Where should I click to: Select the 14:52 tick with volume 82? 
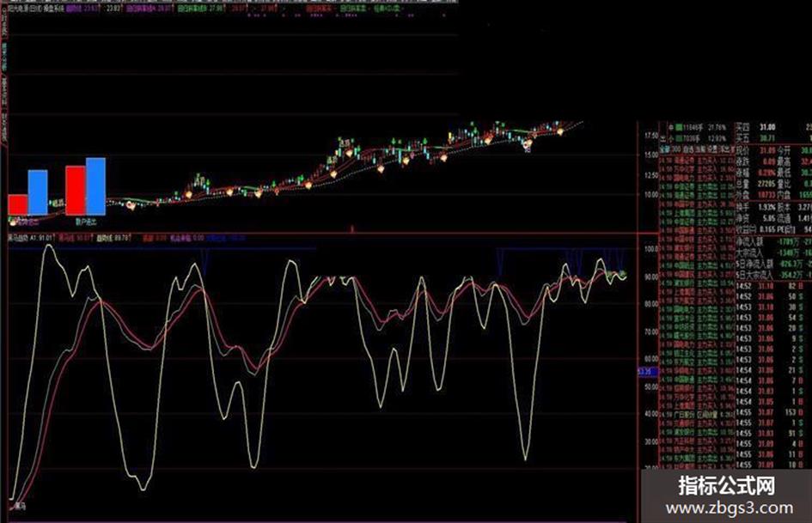tap(773, 286)
